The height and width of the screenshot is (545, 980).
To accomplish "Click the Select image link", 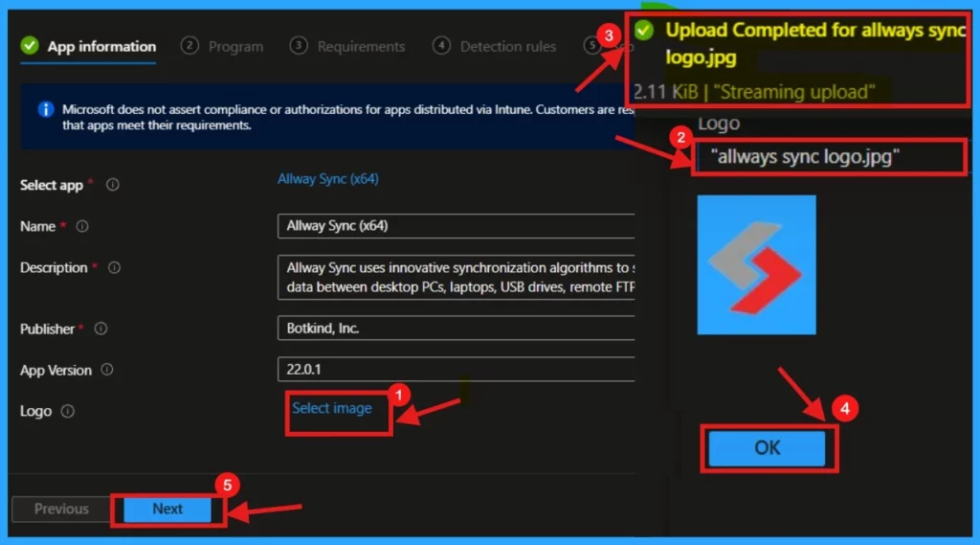I will (x=332, y=408).
